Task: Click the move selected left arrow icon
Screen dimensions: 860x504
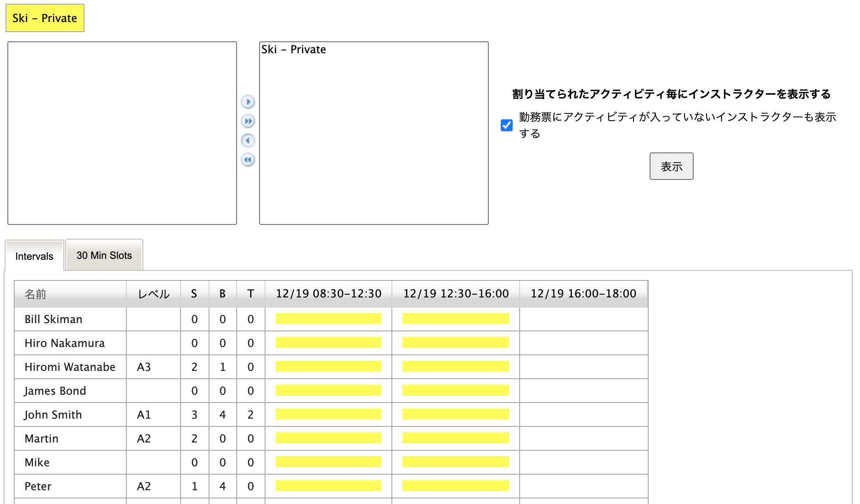Action: pos(248,140)
